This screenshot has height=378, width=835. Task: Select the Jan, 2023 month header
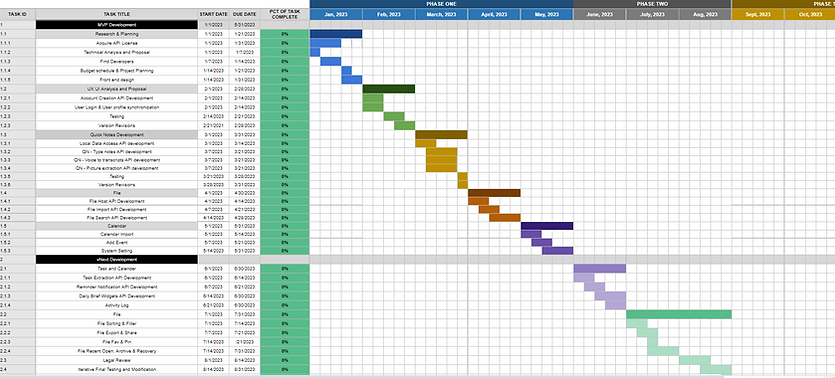tap(336, 14)
